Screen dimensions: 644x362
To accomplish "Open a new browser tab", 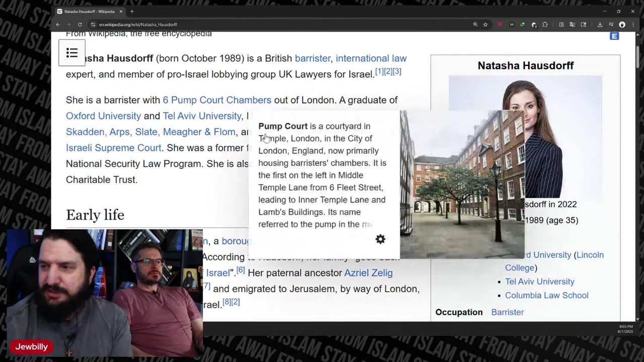I will click(132, 11).
